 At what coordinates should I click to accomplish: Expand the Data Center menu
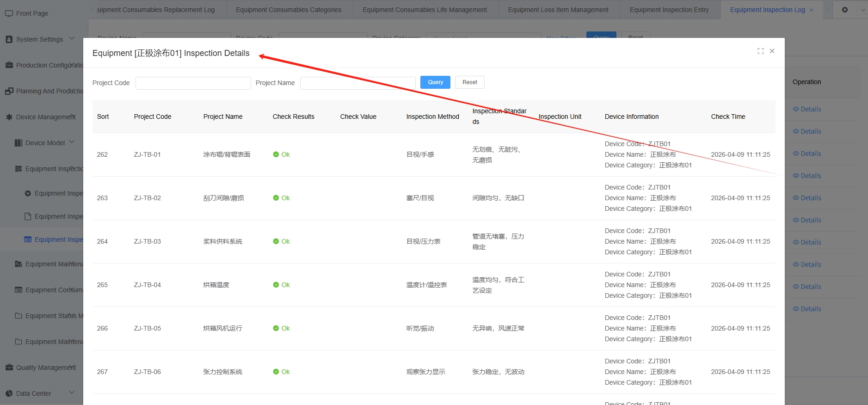coord(72,393)
